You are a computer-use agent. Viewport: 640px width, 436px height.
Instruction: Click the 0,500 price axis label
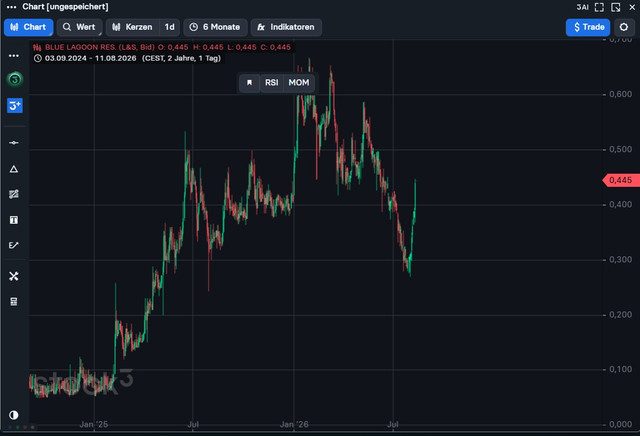[620, 149]
